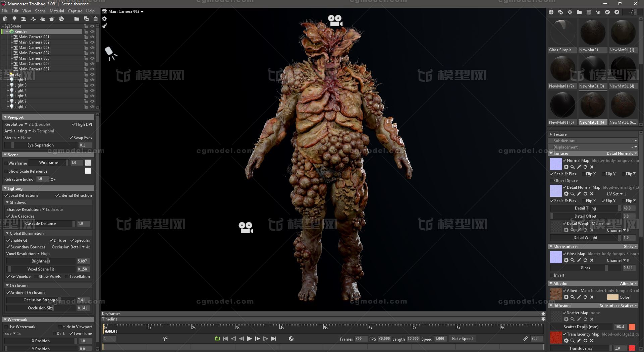Select the Sky object in scene tree
Viewport: 644px width, 352px height.
tap(17, 74)
